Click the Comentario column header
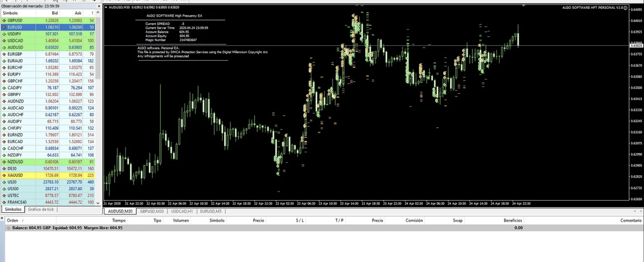 (584, 220)
